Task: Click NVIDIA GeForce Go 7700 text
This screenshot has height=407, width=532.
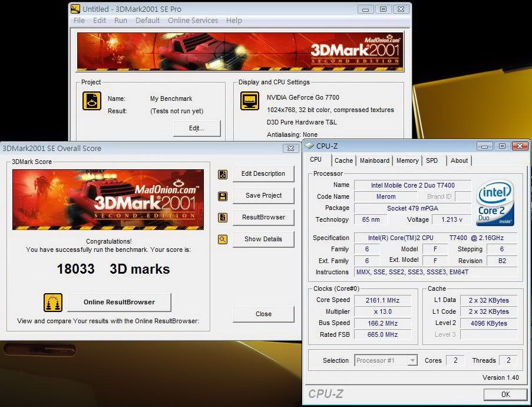Action: tap(303, 97)
